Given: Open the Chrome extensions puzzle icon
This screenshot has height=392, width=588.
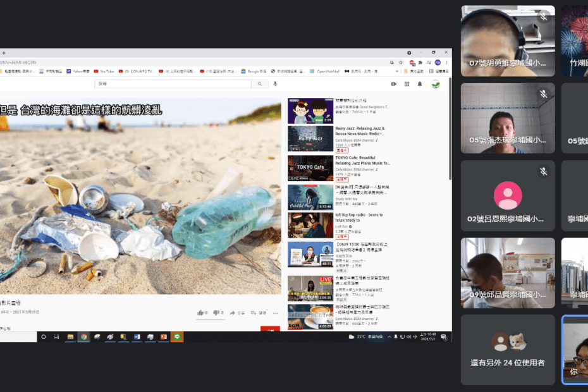Looking at the screenshot, I should (420, 63).
